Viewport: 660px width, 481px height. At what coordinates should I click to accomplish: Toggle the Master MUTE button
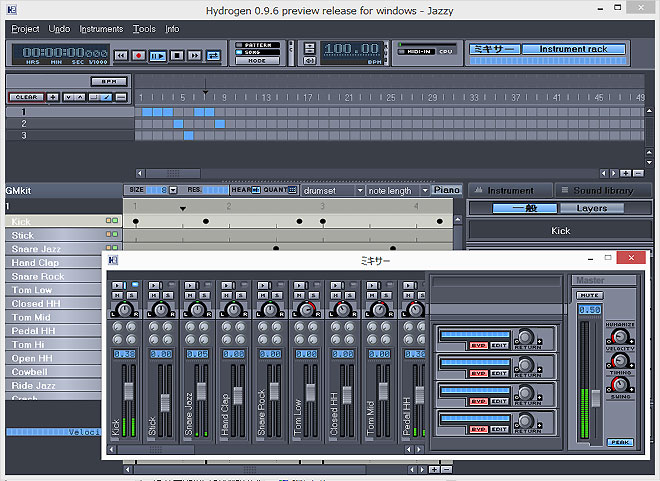pos(589,295)
